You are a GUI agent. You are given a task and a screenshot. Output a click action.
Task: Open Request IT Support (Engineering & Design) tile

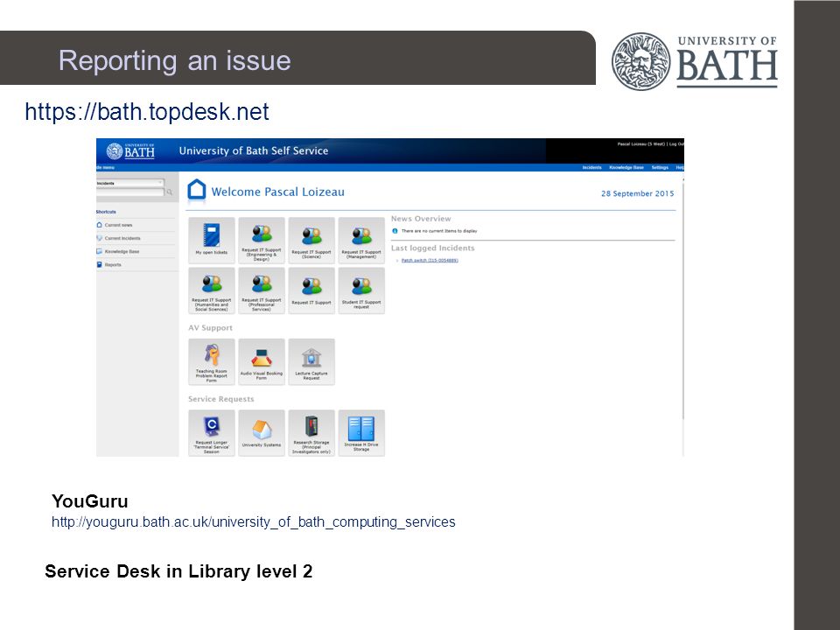[x=262, y=240]
